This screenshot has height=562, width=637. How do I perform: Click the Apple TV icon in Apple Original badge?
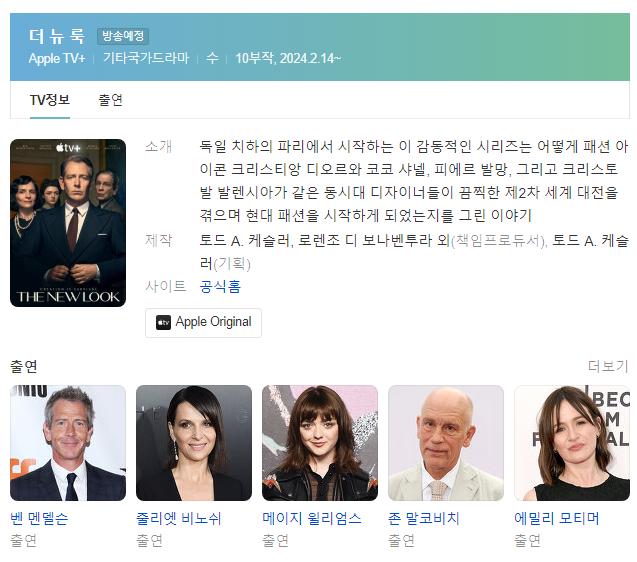pyautogui.click(x=163, y=322)
